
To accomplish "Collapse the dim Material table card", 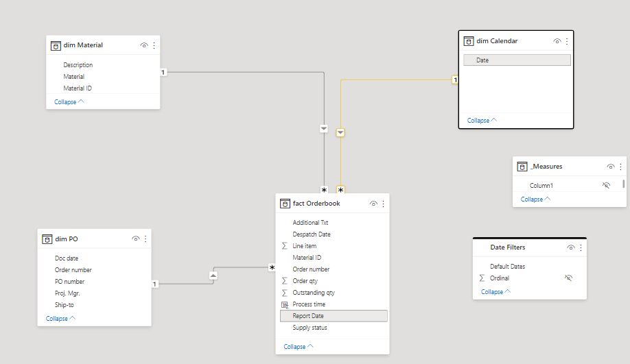I will pos(69,102).
